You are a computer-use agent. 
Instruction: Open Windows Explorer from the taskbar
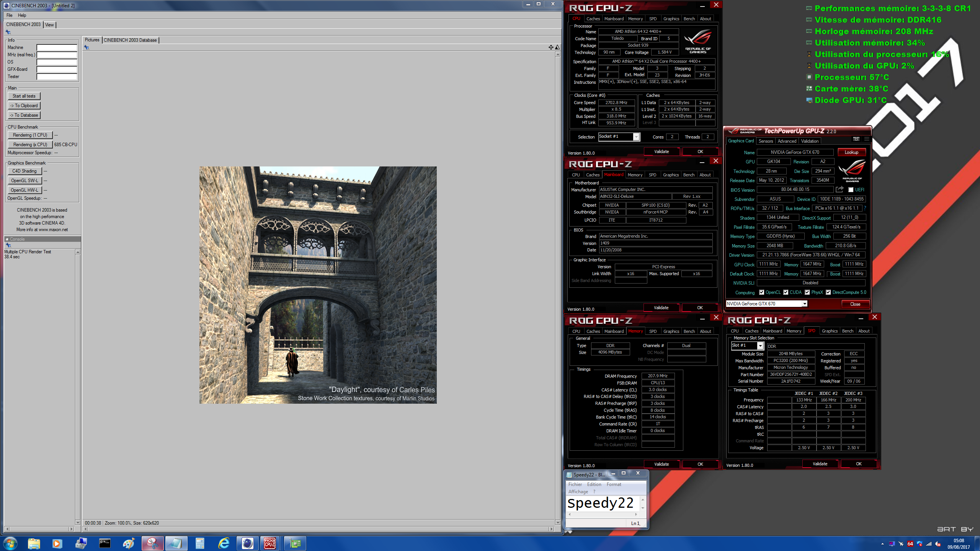click(x=34, y=543)
